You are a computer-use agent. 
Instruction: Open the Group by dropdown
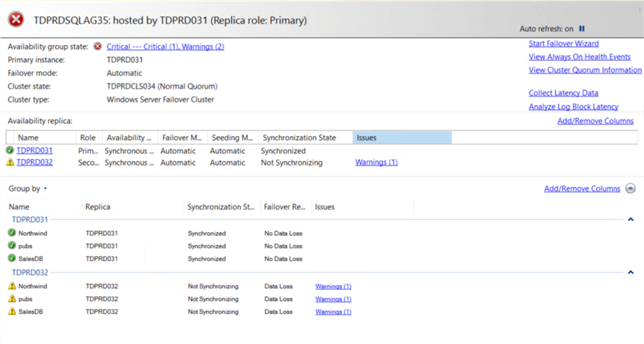[28, 189]
